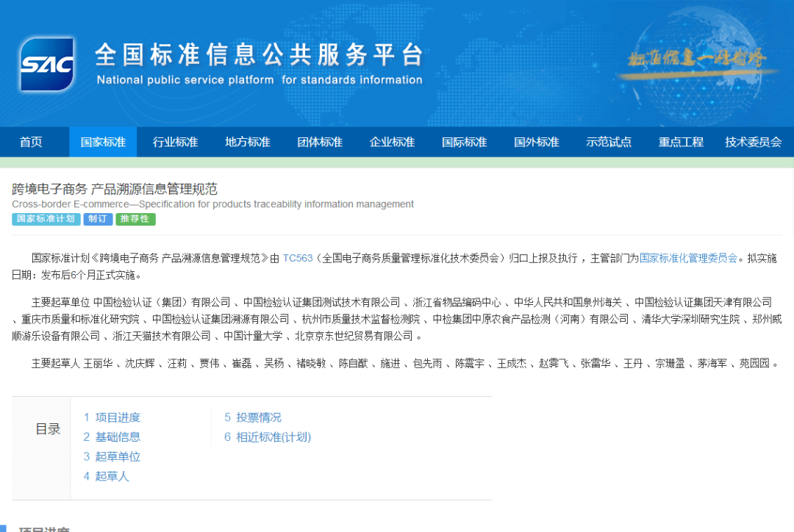794x532 pixels.
Task: Open 企业标准 navigation item
Action: (392, 143)
